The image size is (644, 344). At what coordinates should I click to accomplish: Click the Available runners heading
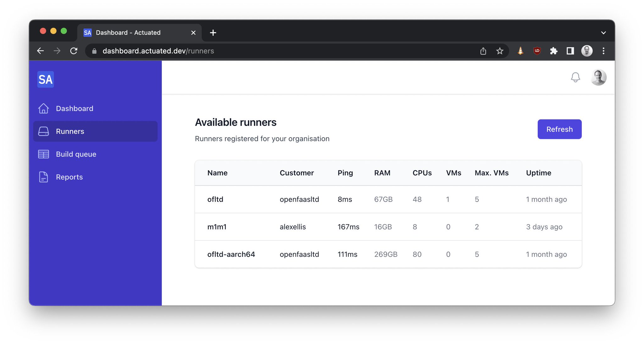[x=236, y=122]
